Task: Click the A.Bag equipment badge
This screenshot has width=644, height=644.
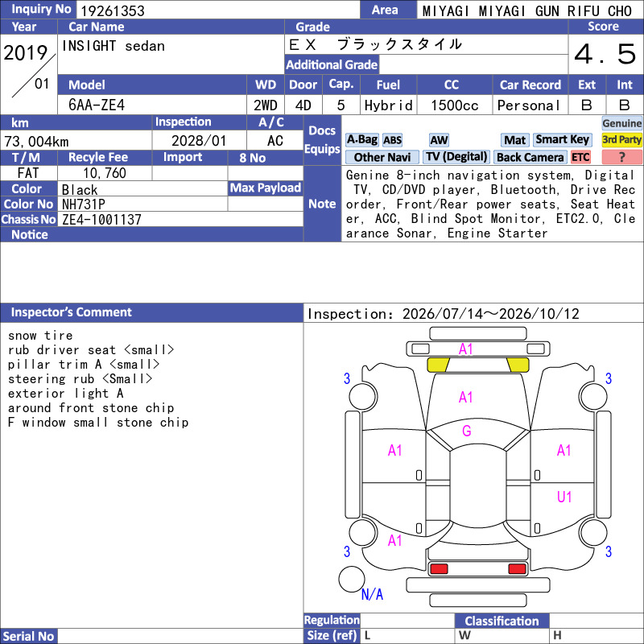Action: tap(361, 140)
